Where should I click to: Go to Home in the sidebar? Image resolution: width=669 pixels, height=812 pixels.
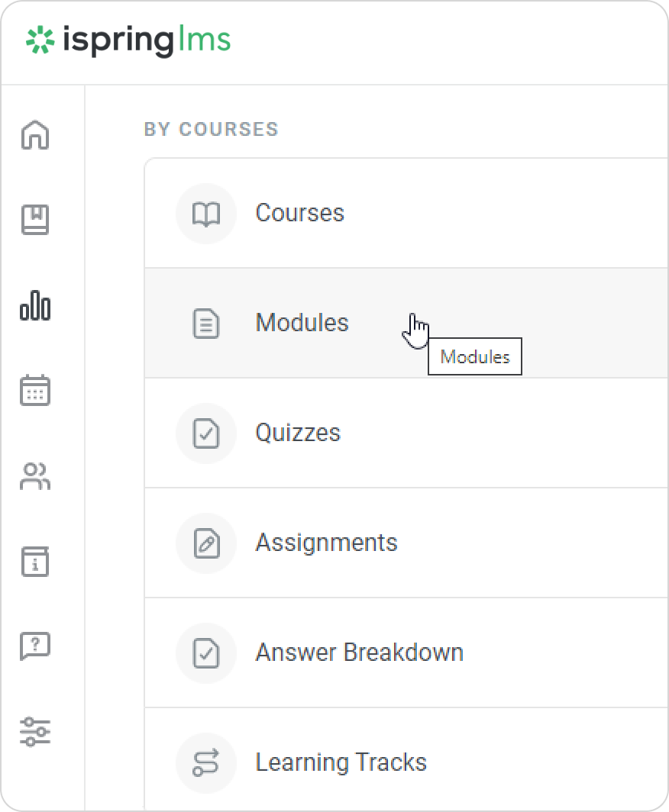(x=35, y=135)
